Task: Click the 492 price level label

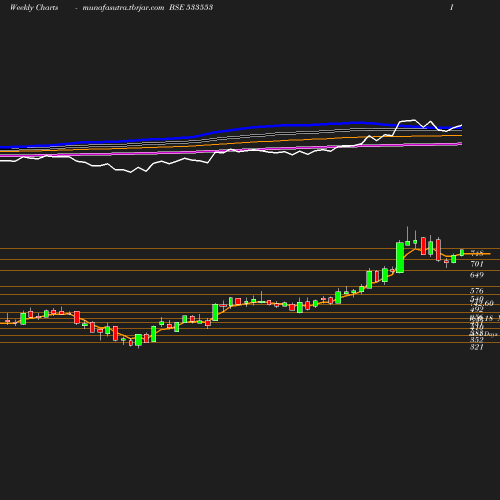Action: tap(477, 310)
